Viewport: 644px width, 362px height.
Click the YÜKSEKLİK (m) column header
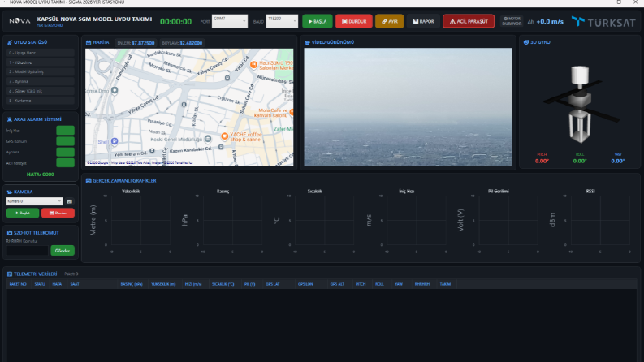[163, 284]
